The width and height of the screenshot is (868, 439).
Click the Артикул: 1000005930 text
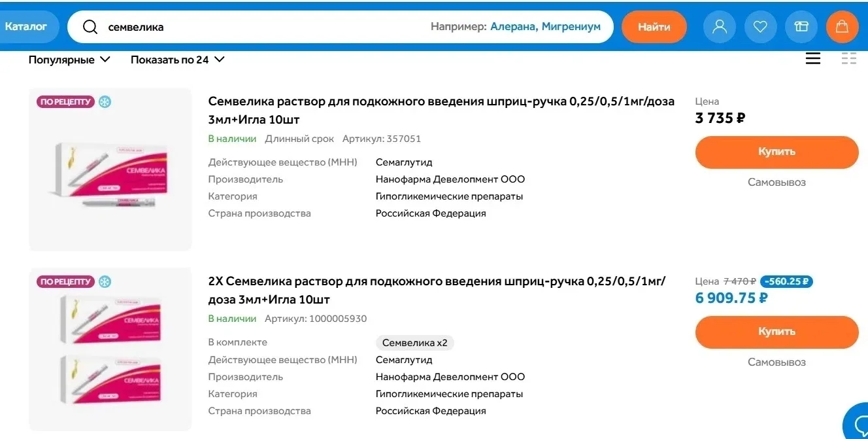[x=316, y=319]
